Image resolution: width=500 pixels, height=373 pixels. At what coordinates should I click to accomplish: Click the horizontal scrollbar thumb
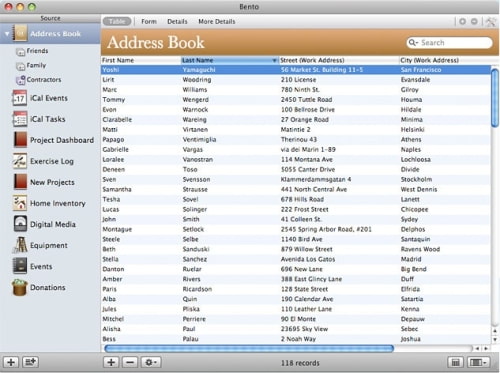[249, 348]
